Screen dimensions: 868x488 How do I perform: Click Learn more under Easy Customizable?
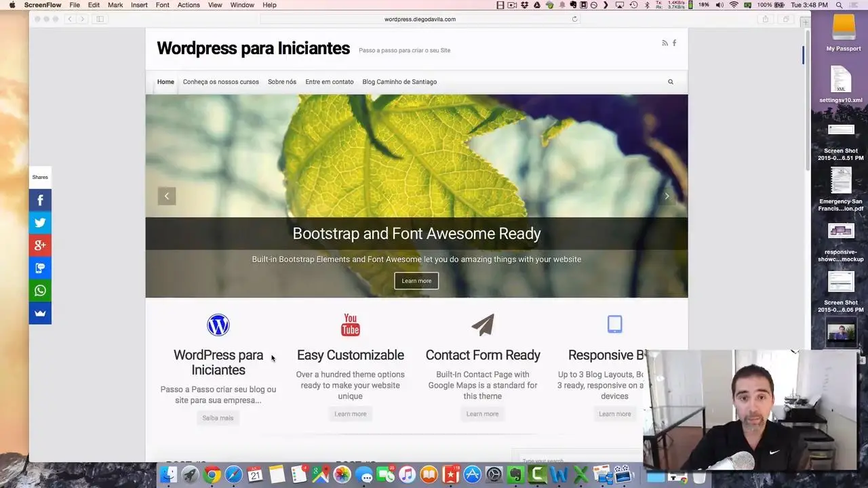point(351,414)
